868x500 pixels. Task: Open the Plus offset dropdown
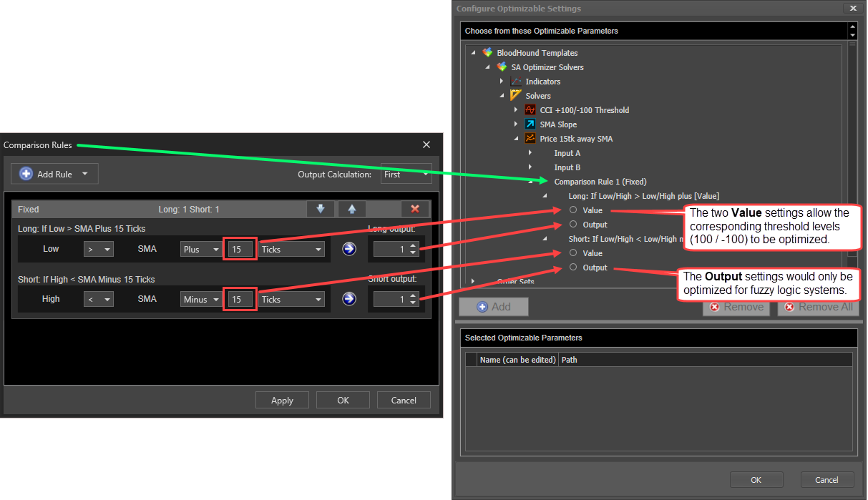[200, 249]
